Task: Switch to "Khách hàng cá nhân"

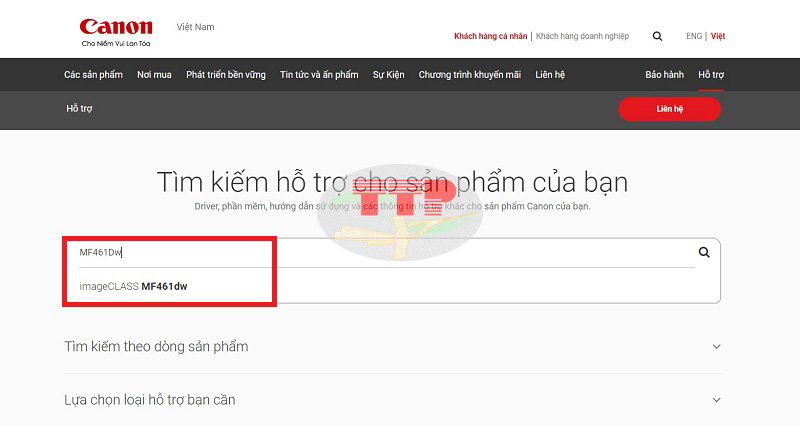Action: coord(490,36)
